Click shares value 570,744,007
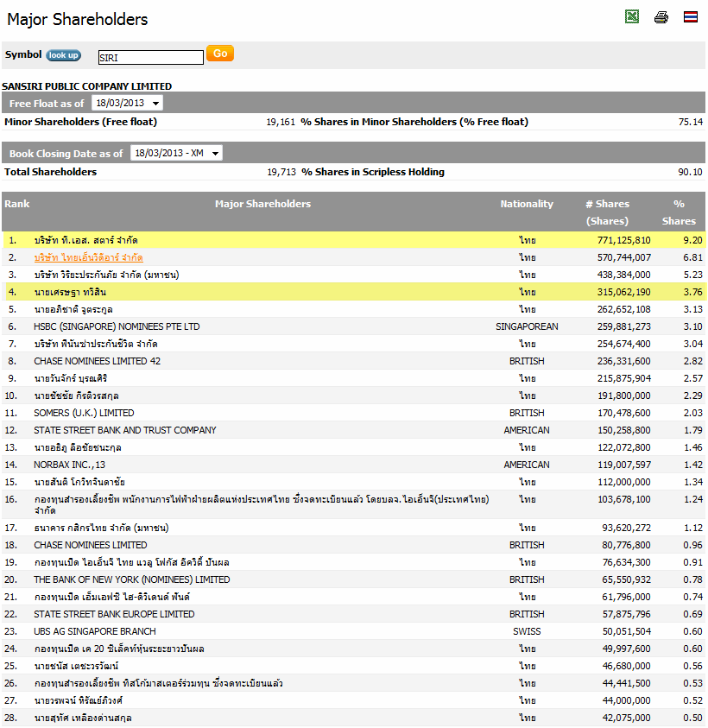Viewport: 708px width, 728px height. click(x=623, y=257)
